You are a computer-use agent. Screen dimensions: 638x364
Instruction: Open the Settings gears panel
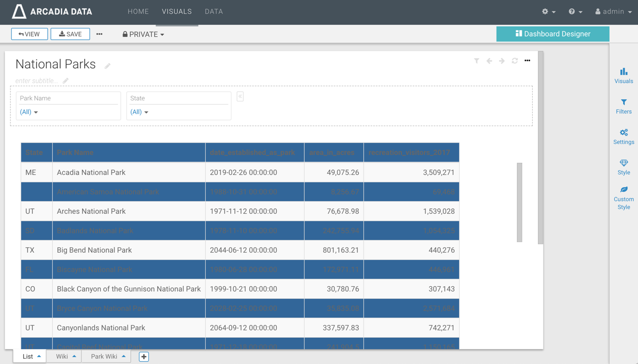pos(623,137)
